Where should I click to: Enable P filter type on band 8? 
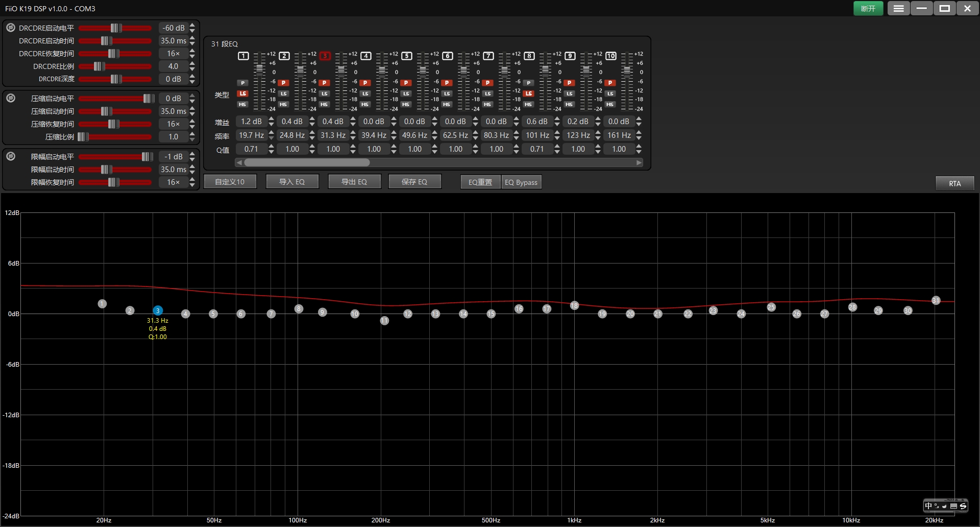pyautogui.click(x=529, y=83)
